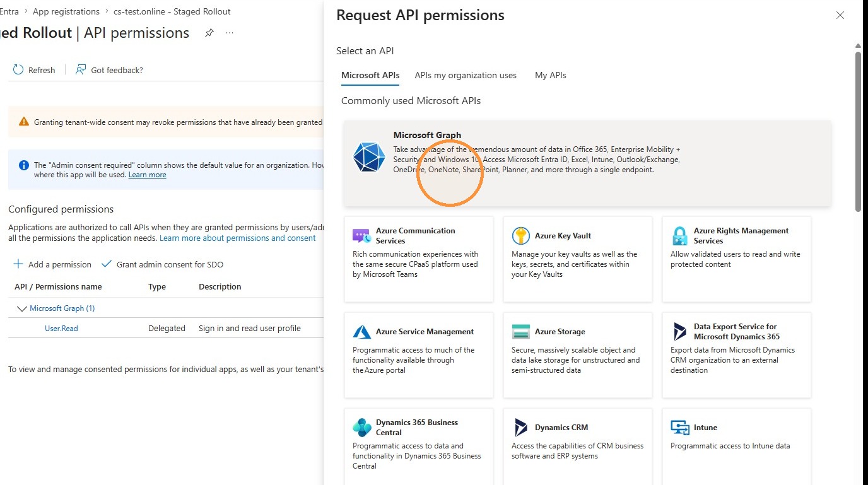Open the My APIs tab
This screenshot has width=868, height=485.
[x=551, y=75]
